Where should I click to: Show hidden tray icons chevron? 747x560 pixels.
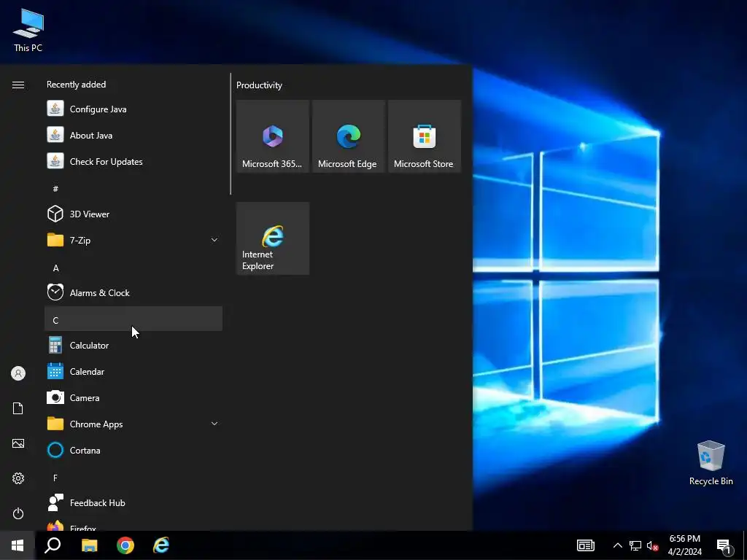point(617,545)
